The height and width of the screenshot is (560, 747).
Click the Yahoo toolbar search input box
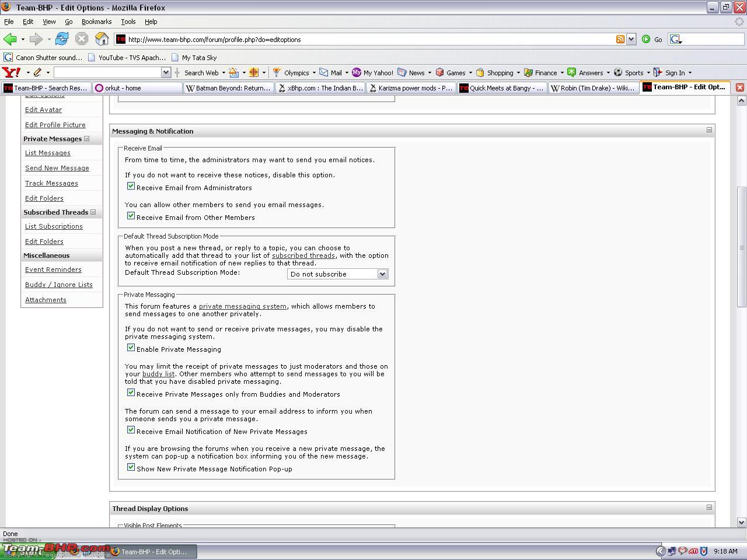(x=107, y=72)
